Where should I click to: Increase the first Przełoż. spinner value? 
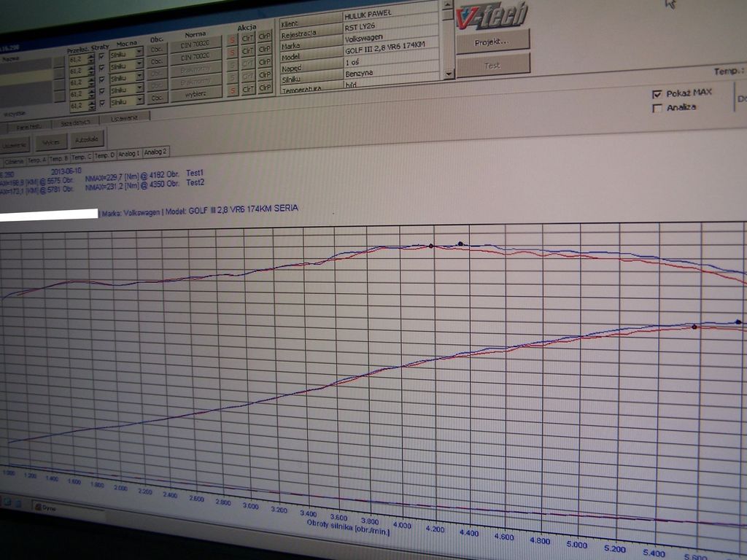click(x=91, y=52)
